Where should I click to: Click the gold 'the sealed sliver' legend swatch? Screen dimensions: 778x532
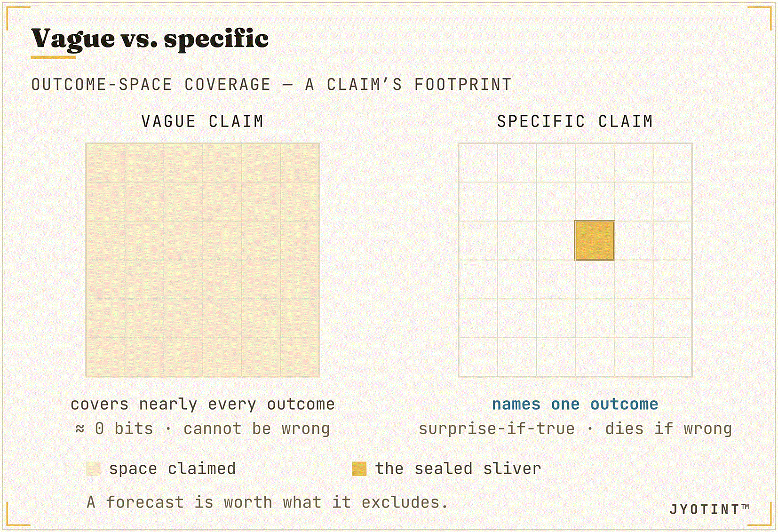pos(359,469)
